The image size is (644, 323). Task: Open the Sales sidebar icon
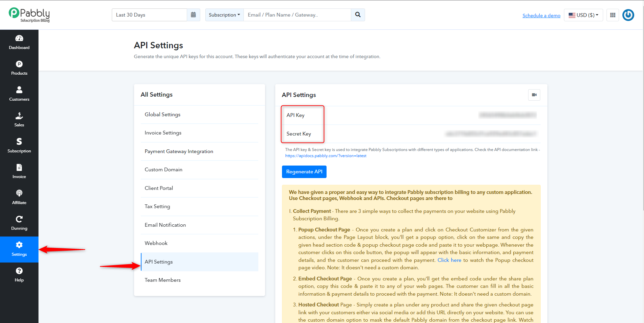[x=19, y=116]
